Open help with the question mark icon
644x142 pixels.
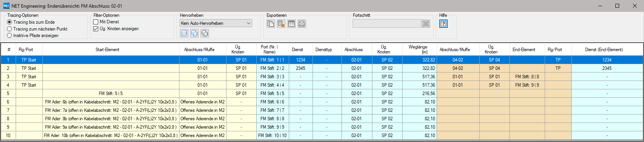point(443,24)
